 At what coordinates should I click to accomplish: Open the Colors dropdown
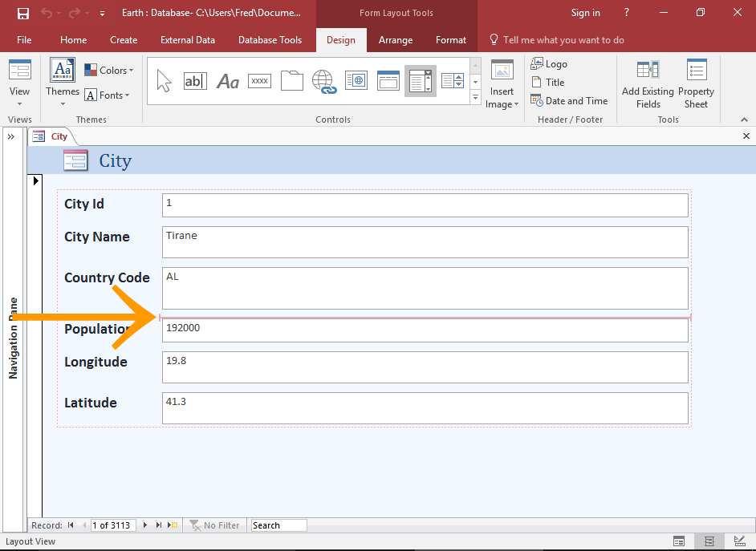tap(109, 71)
